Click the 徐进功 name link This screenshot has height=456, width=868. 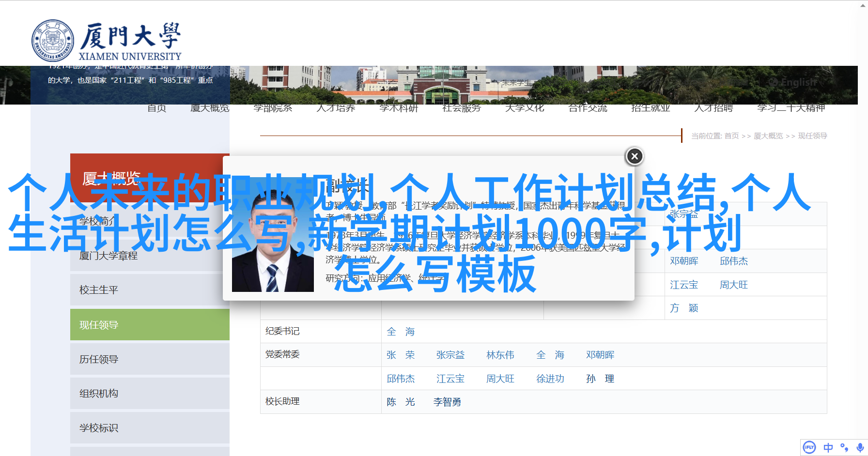coord(550,379)
